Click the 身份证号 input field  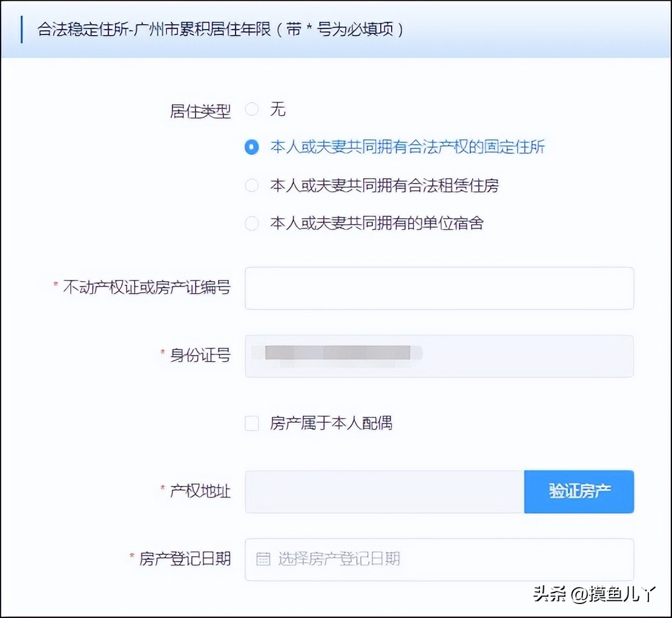(x=439, y=356)
